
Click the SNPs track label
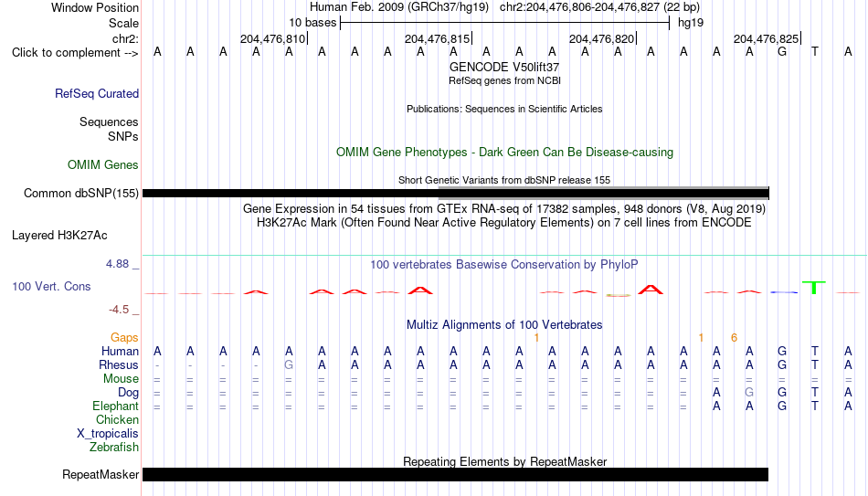123,136
